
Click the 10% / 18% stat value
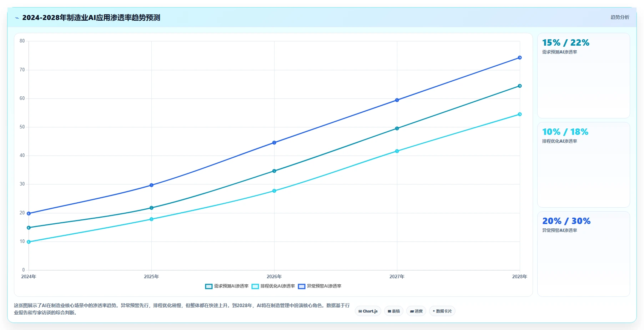tap(565, 132)
